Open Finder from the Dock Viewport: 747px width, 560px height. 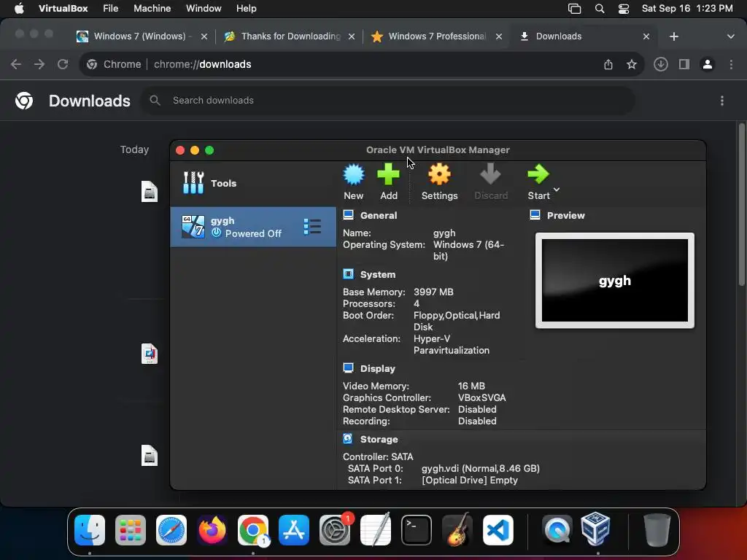(x=90, y=529)
